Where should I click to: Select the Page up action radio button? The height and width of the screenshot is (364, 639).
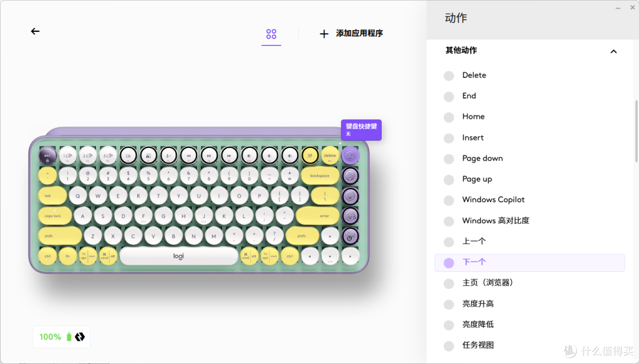click(x=448, y=180)
